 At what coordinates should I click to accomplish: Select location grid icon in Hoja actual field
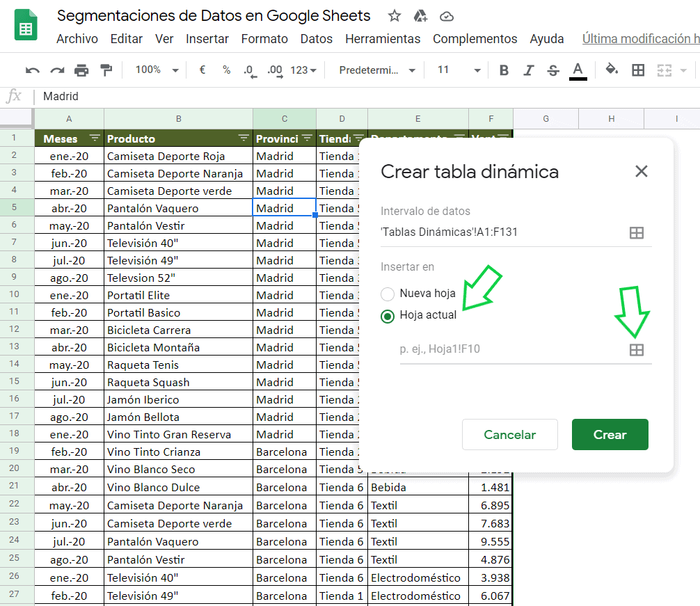636,350
